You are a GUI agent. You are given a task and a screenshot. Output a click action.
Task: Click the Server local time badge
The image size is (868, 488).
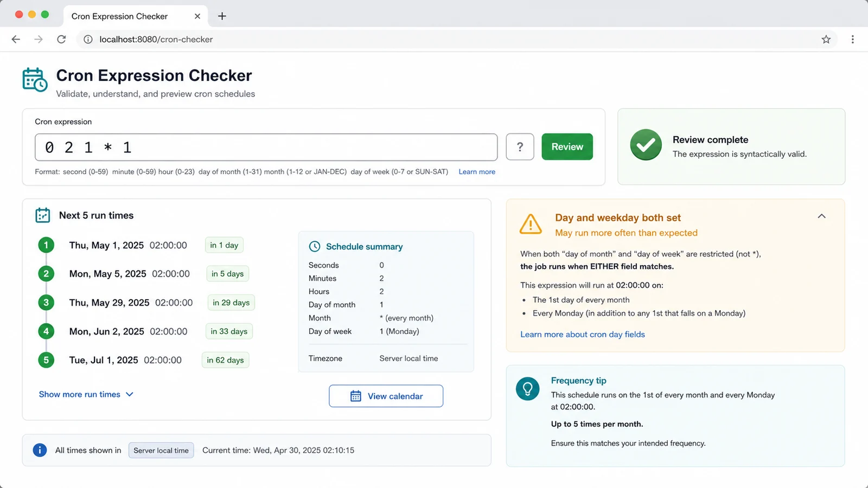coord(161,451)
